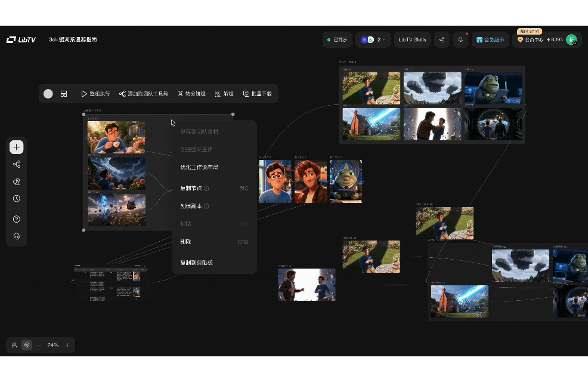This screenshot has height=382, width=588.
Task: Click the layout grid icon in group toolbar
Action: [64, 94]
